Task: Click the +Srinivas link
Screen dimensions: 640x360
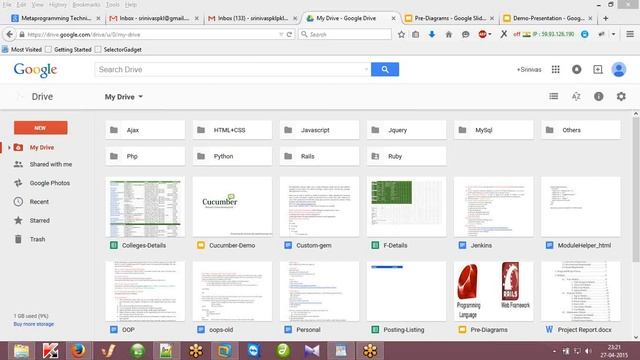Action: [x=529, y=69]
